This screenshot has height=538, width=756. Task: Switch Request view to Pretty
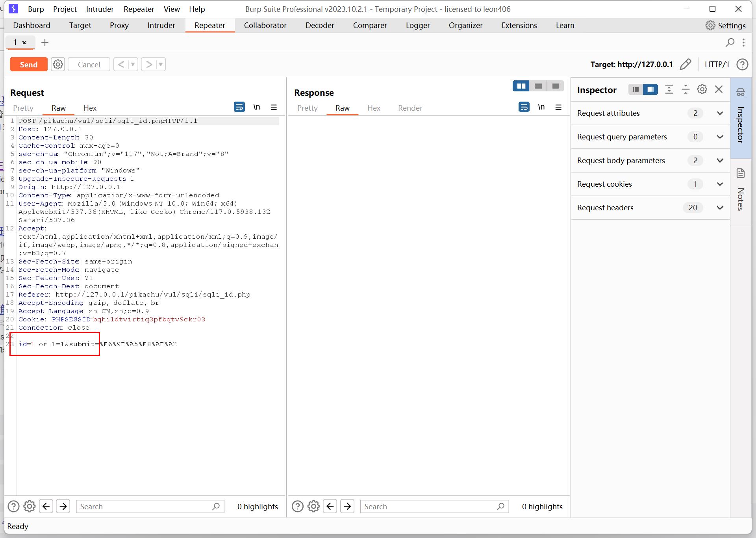23,108
